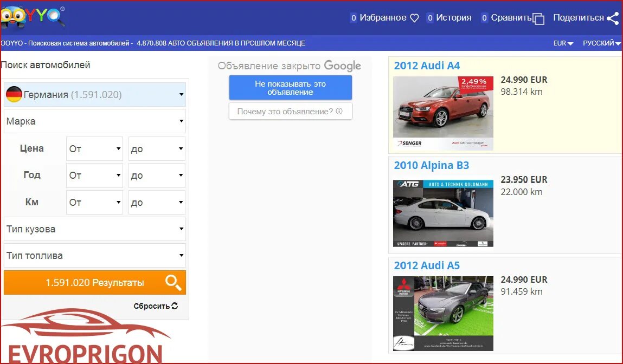This screenshot has width=623, height=364.
Task: Open the 2012 Audi A5 listing
Action: pyautogui.click(x=427, y=265)
